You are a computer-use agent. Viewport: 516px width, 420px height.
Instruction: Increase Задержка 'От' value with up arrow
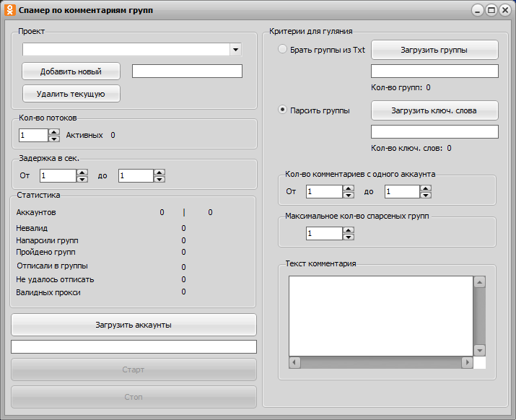(x=82, y=172)
